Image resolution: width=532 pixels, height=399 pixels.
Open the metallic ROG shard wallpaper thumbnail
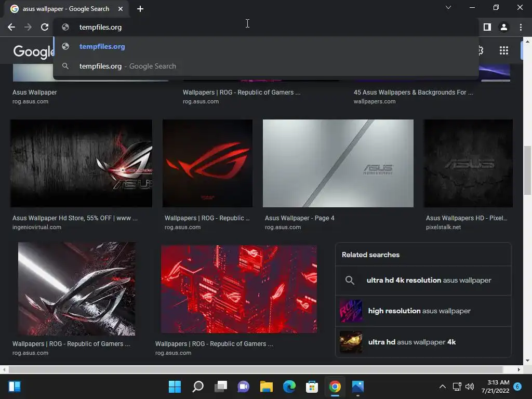77,289
